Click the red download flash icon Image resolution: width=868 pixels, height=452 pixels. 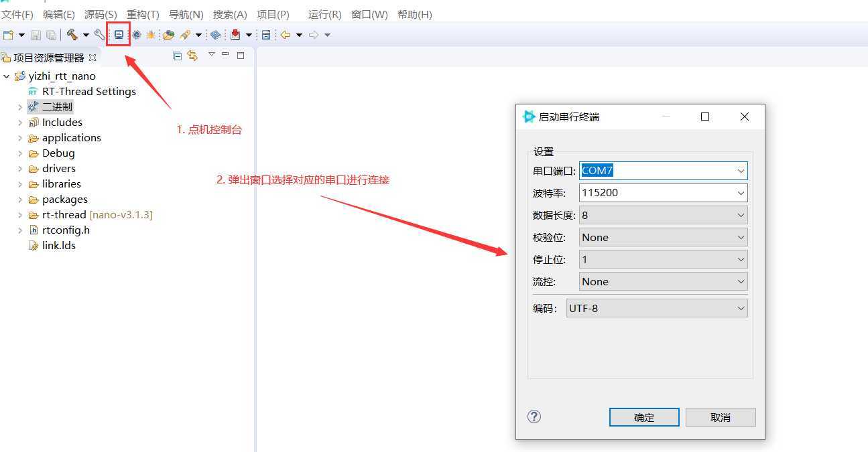[x=235, y=35]
